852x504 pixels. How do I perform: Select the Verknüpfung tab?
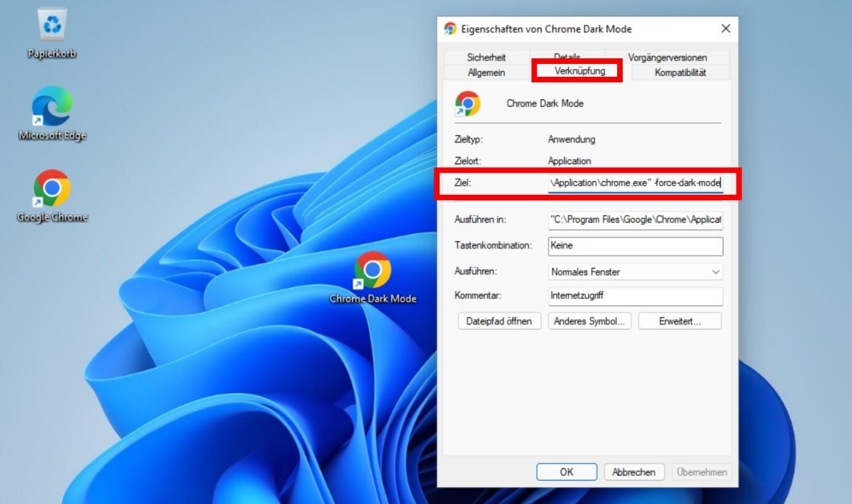(580, 71)
